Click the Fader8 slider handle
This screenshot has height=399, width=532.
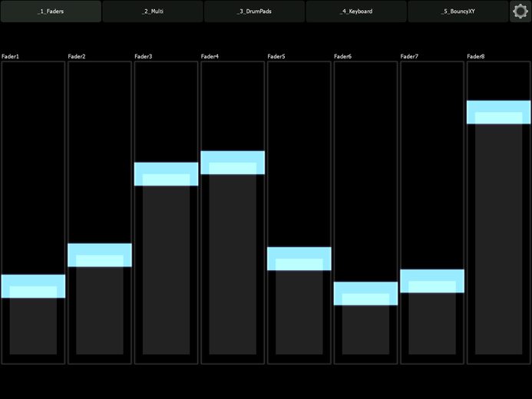499,112
